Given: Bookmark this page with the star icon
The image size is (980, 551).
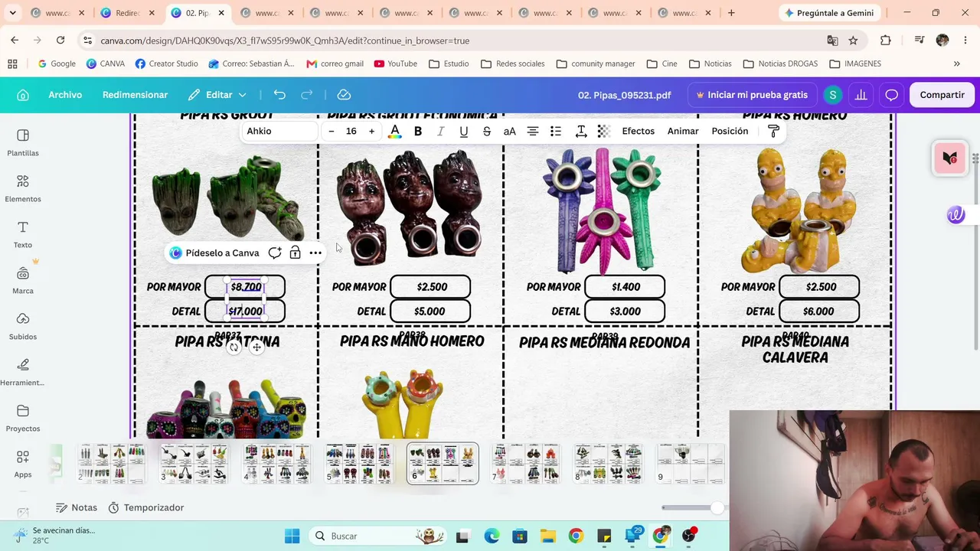Looking at the screenshot, I should click(853, 41).
